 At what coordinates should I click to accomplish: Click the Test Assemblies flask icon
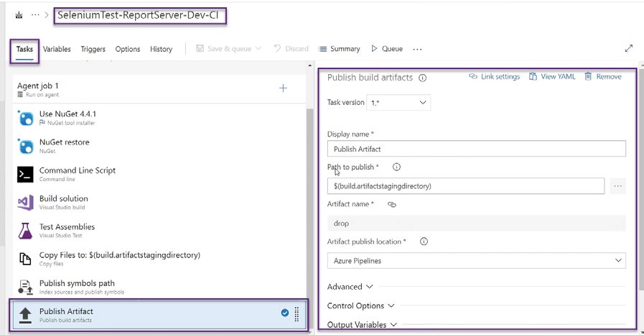click(x=26, y=231)
